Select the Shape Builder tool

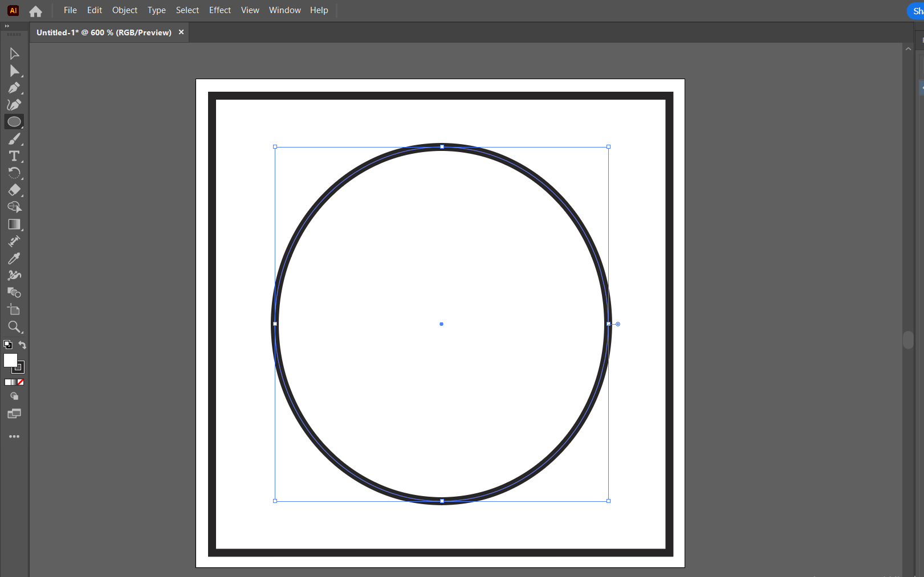tap(14, 207)
